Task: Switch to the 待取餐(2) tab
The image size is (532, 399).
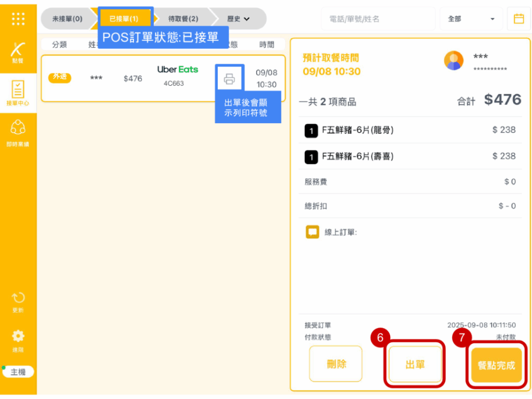Action: point(183,19)
